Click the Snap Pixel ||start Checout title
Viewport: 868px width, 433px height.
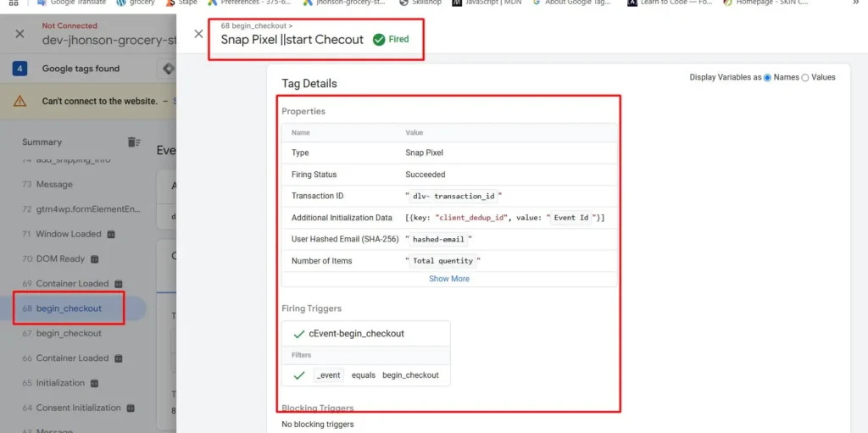292,40
